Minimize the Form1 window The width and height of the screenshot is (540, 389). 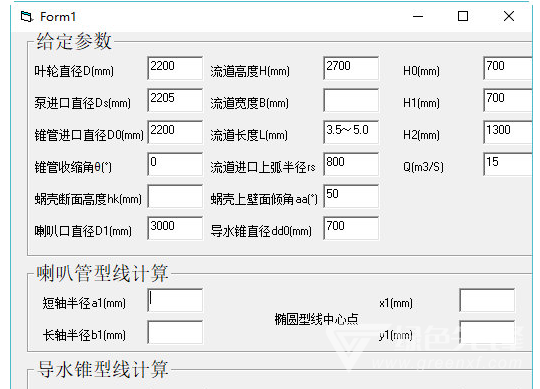click(418, 16)
